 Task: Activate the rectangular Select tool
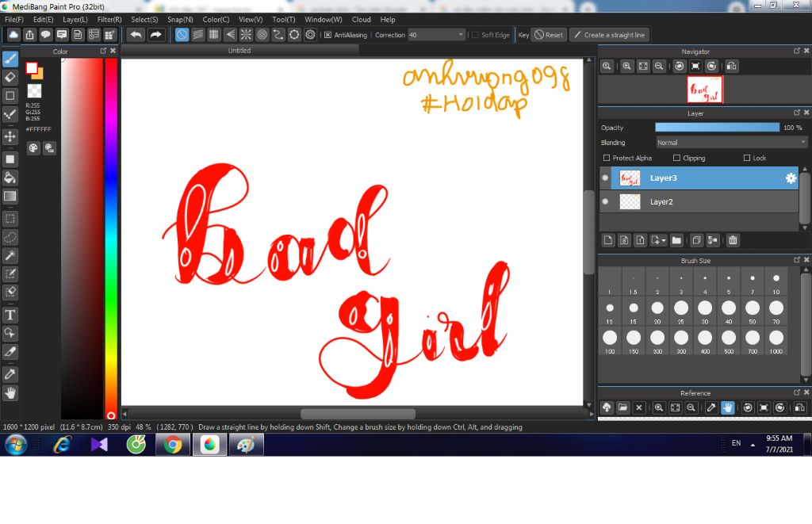coord(10,219)
